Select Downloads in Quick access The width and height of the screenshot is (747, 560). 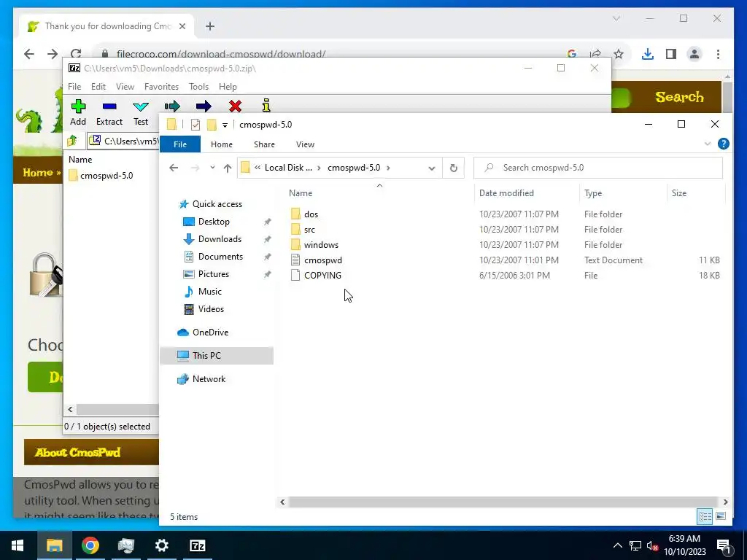pyautogui.click(x=220, y=239)
